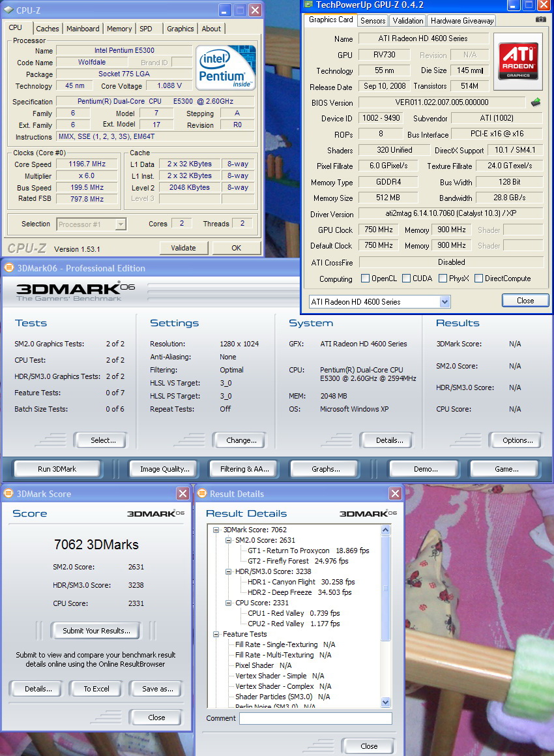Collapse the HDR/SM3.0 Score: 3238 node
The height and width of the screenshot is (756, 554).
click(228, 571)
